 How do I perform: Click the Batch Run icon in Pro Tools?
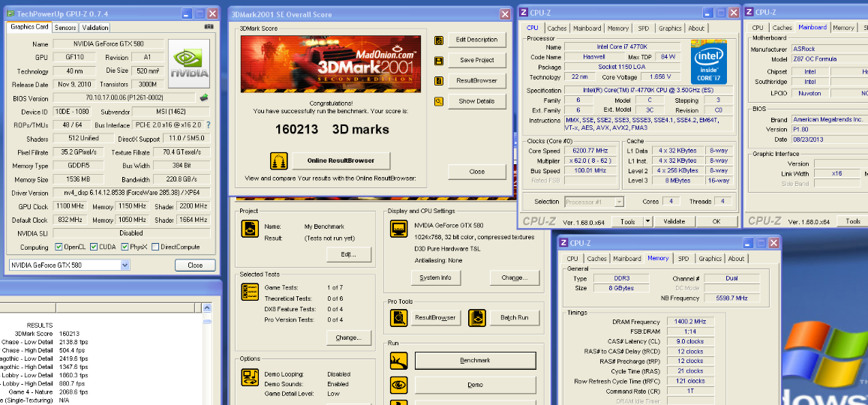476,317
